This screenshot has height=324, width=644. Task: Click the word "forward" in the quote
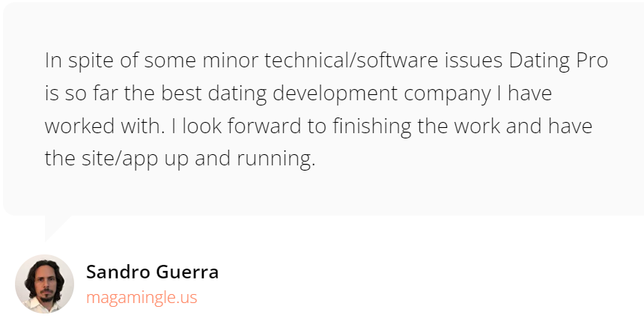click(x=264, y=126)
